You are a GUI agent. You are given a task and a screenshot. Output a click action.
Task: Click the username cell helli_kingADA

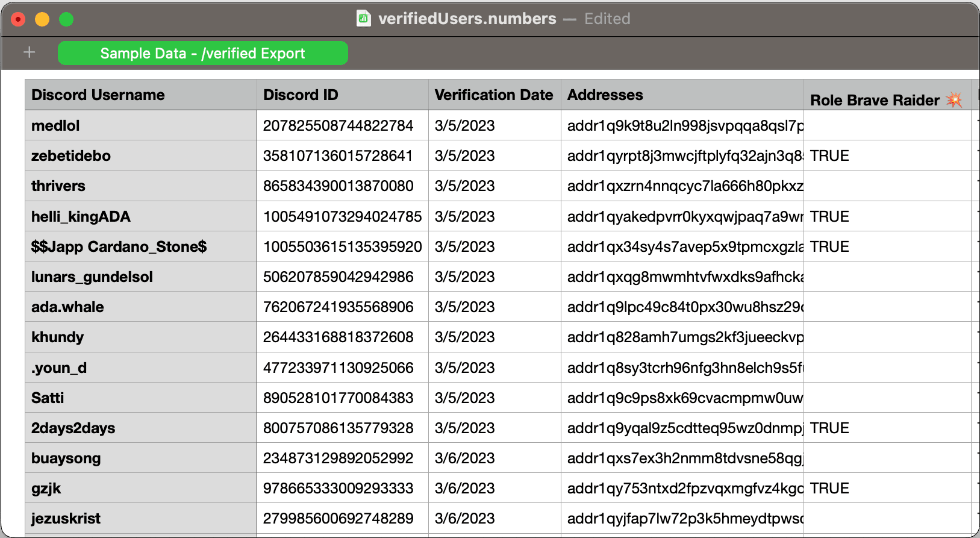coord(141,216)
